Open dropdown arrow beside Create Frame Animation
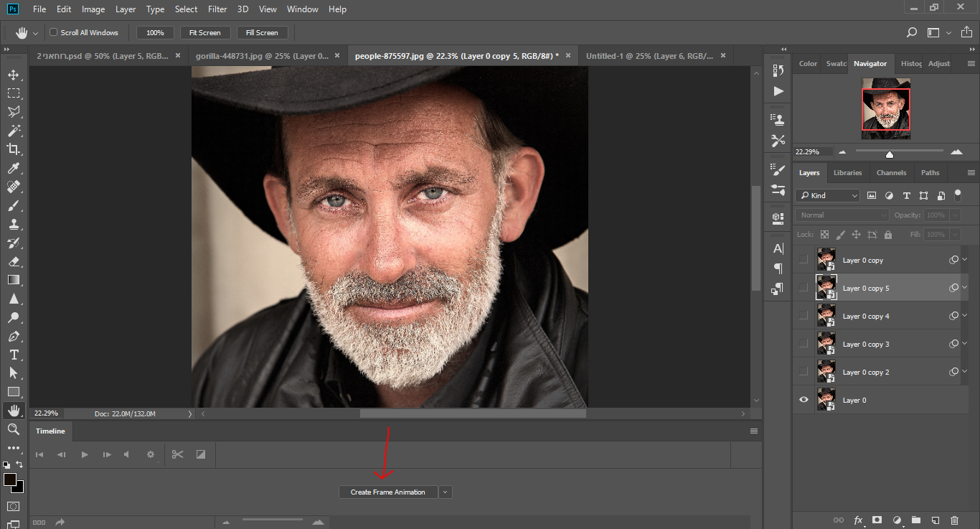 [x=446, y=492]
